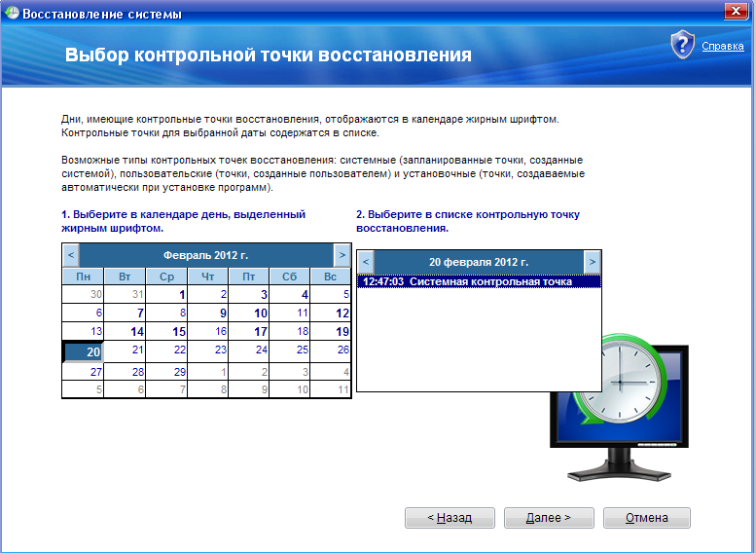This screenshot has width=756, height=553.
Task: Select February 10 in the calendar
Action: pos(248,313)
